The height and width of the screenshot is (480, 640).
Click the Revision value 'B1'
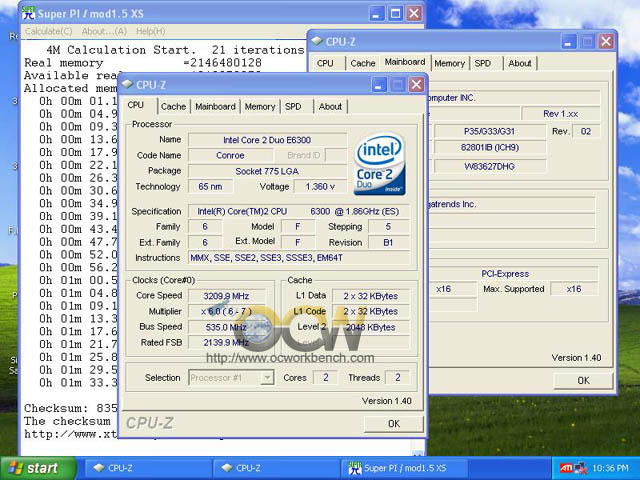389,242
